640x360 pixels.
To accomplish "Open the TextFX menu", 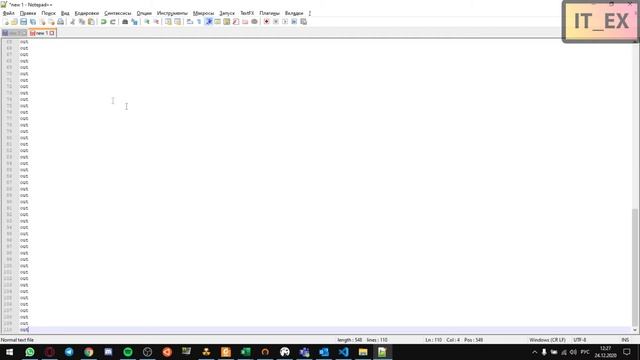I will (x=247, y=13).
